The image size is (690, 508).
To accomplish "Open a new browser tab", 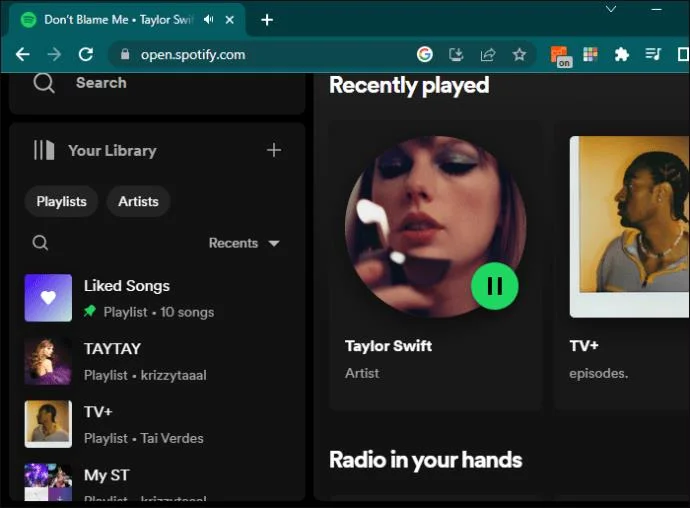I will (267, 20).
